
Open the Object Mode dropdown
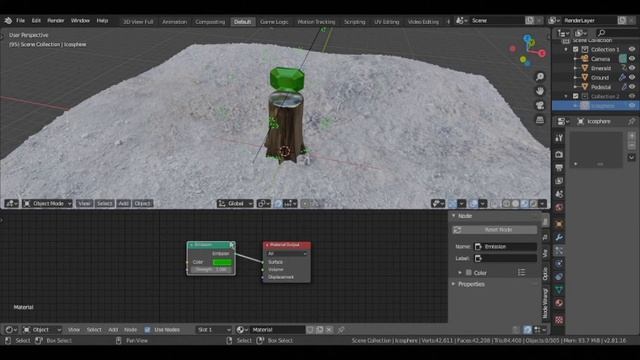(x=47, y=203)
